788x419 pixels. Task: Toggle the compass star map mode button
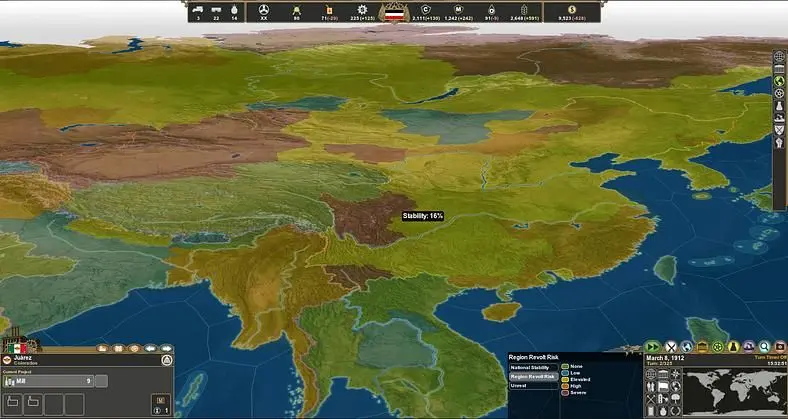(x=675, y=374)
